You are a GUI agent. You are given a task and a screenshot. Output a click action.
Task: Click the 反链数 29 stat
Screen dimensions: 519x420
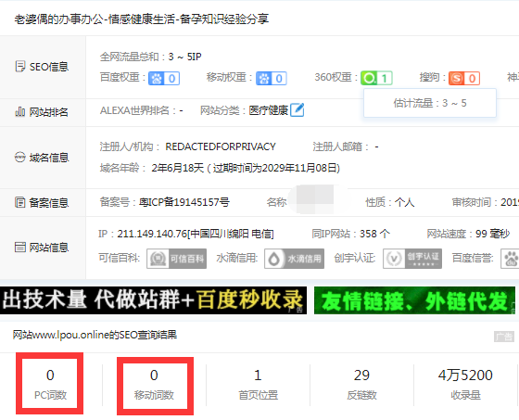pyautogui.click(x=361, y=384)
